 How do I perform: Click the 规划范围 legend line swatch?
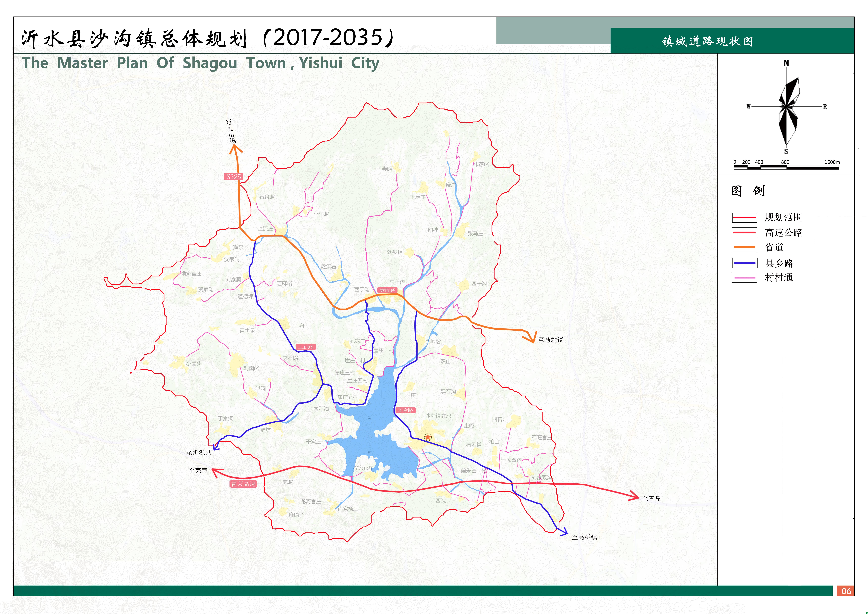[744, 218]
